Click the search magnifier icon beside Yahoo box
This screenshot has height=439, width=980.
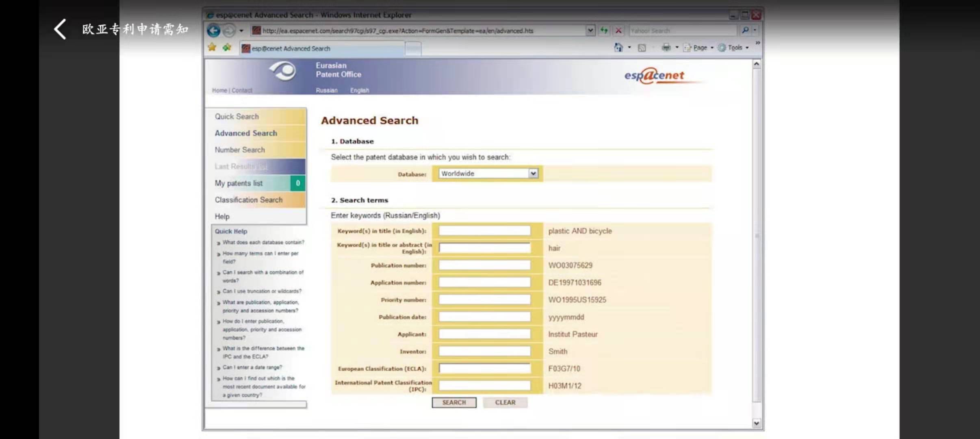[x=745, y=30]
